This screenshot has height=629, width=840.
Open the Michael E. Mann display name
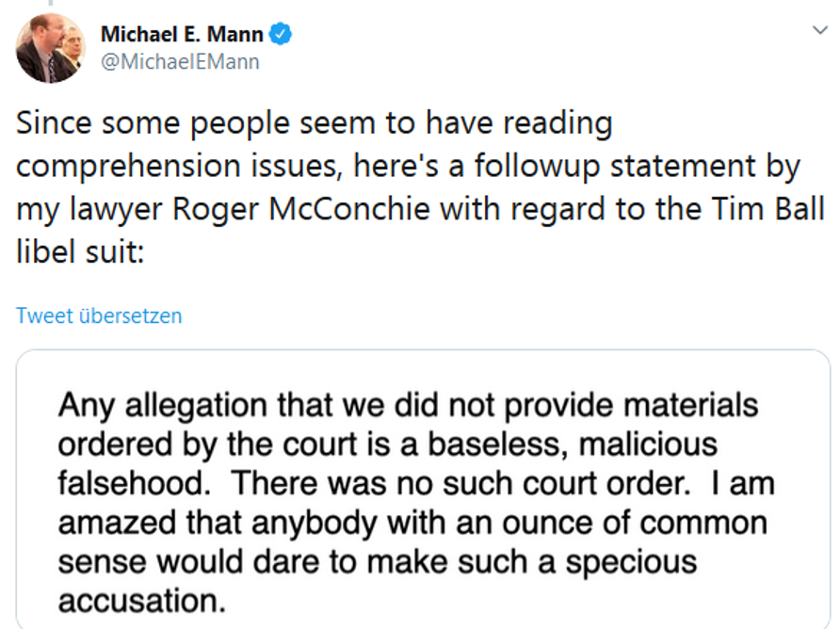click(x=182, y=34)
